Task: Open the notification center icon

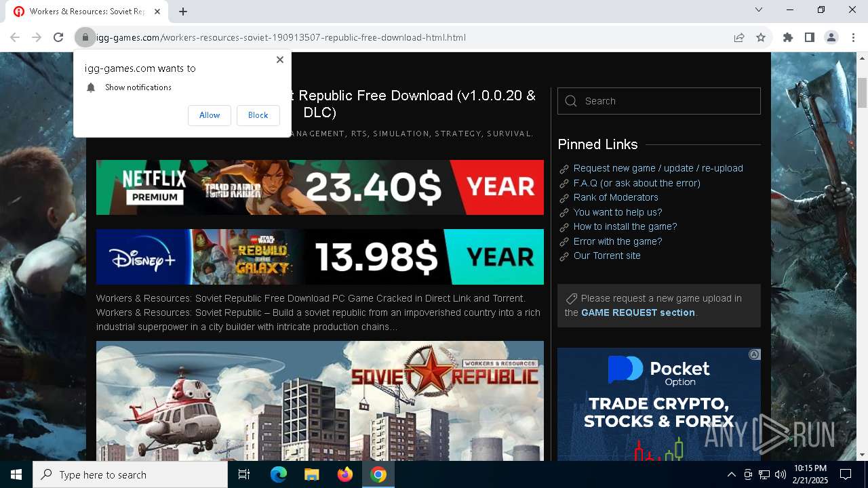Action: 846,474
